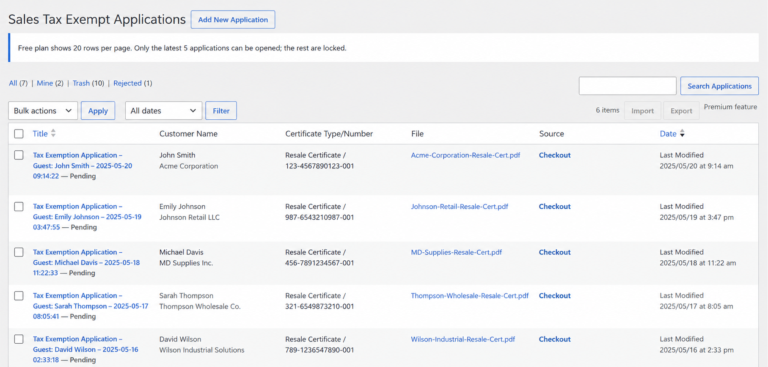Toggle the select-all checkbox in header

(19, 134)
